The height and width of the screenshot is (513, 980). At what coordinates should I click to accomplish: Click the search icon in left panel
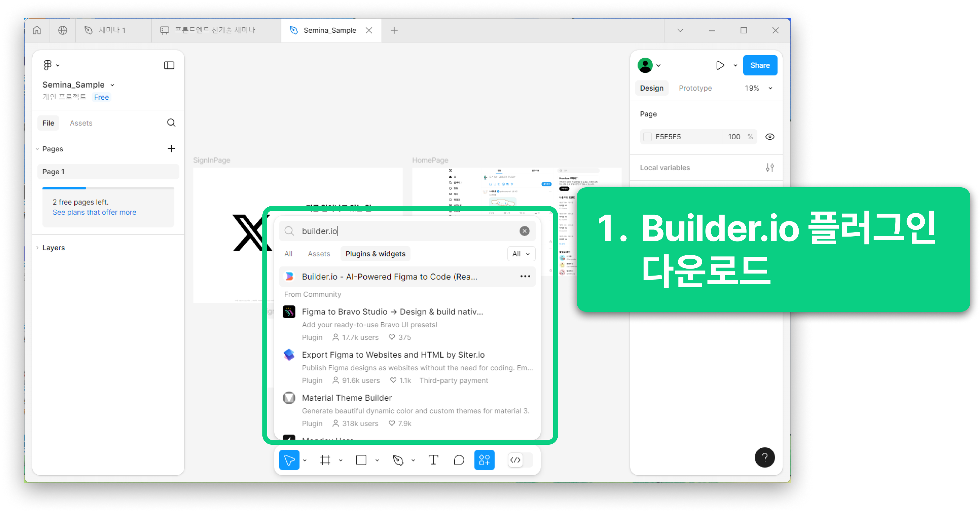[171, 122]
